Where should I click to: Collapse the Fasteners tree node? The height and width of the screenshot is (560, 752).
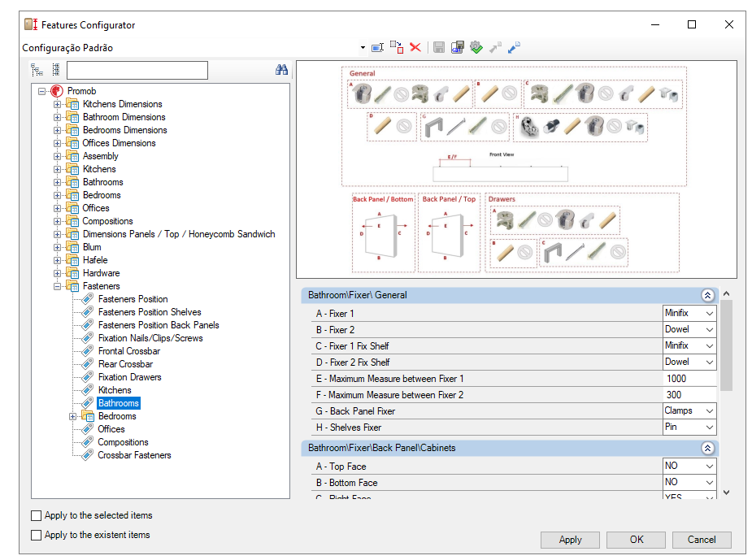57,286
